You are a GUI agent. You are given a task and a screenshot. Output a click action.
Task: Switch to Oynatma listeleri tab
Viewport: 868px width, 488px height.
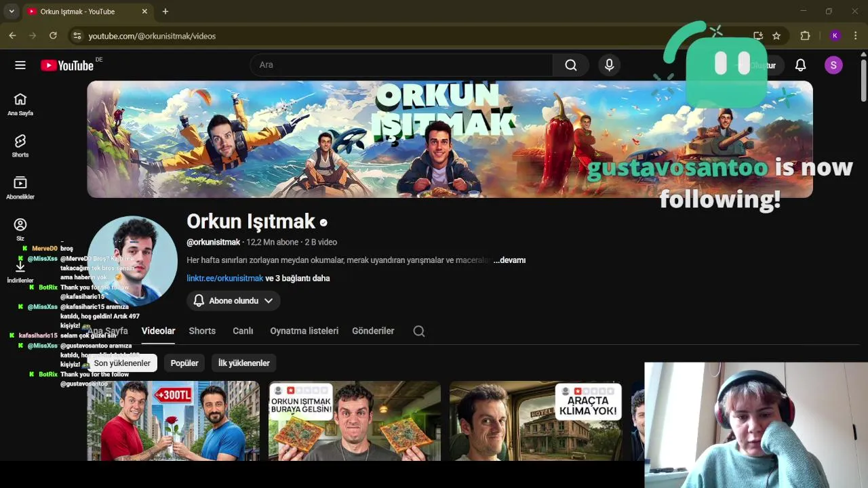(x=304, y=331)
